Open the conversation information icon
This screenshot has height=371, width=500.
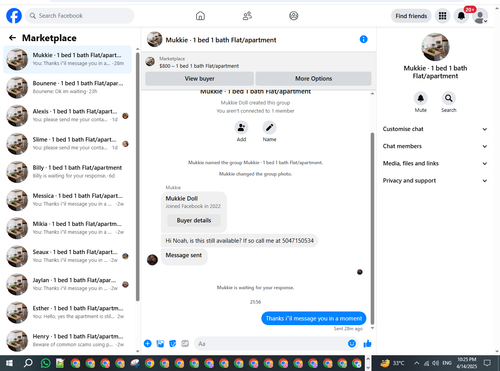tap(363, 39)
